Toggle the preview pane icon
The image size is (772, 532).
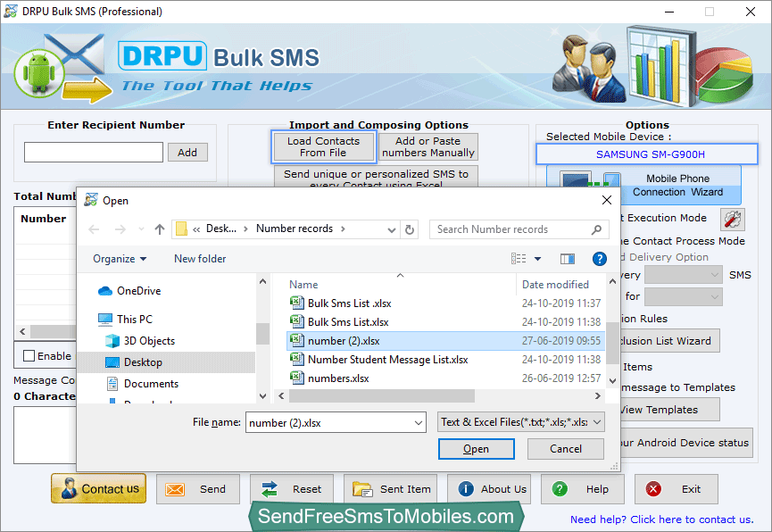point(568,259)
